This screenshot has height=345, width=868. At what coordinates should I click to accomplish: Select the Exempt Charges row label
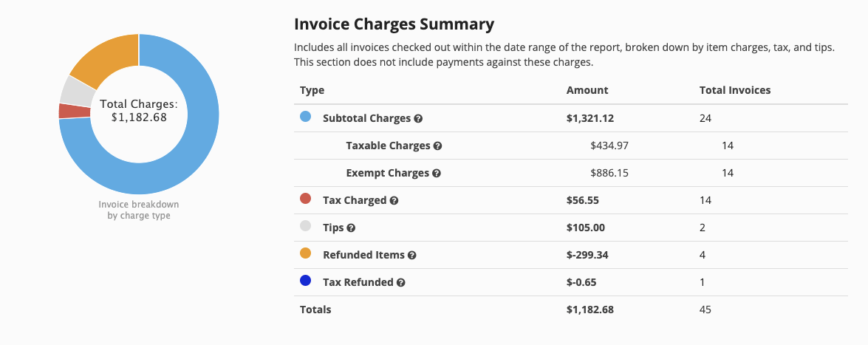tap(388, 174)
